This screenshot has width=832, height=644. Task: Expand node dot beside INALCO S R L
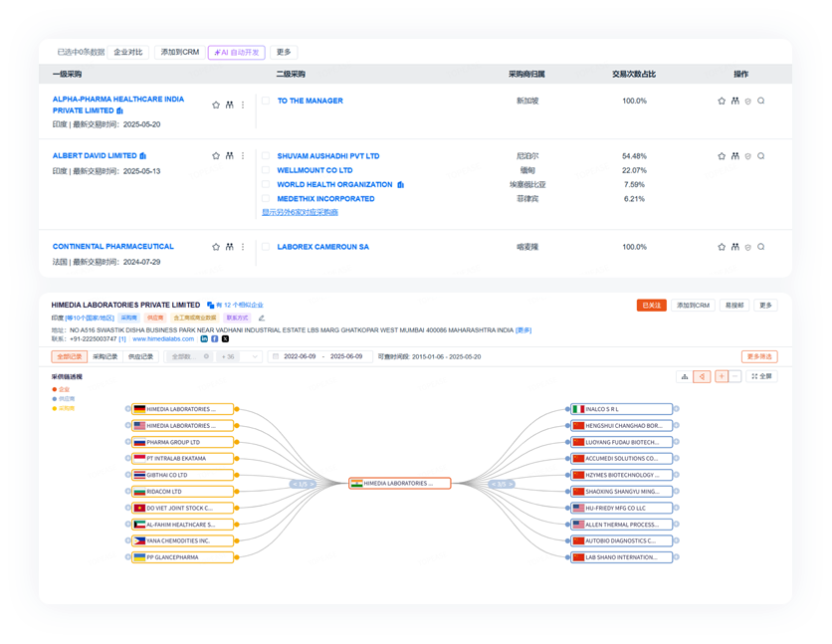[x=676, y=409]
